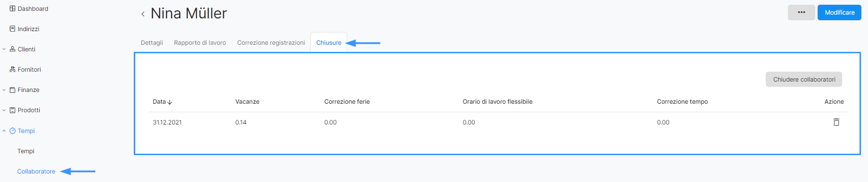868x182 pixels.
Task: Click the Prodotti sidebar icon
Action: pyautogui.click(x=13, y=110)
